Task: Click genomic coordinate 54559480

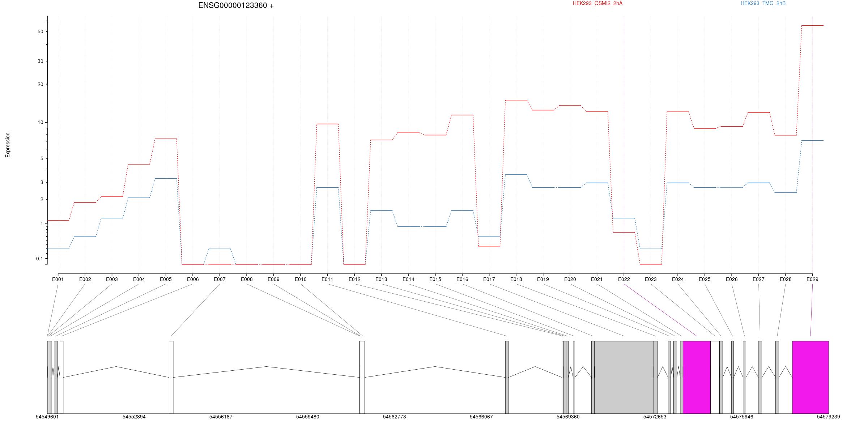Action: coord(307,417)
